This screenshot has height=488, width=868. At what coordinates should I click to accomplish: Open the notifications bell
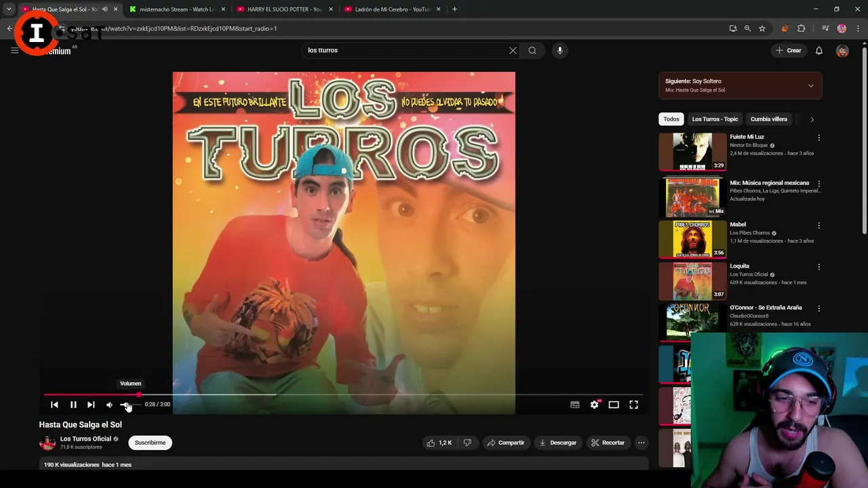pyautogui.click(x=818, y=50)
